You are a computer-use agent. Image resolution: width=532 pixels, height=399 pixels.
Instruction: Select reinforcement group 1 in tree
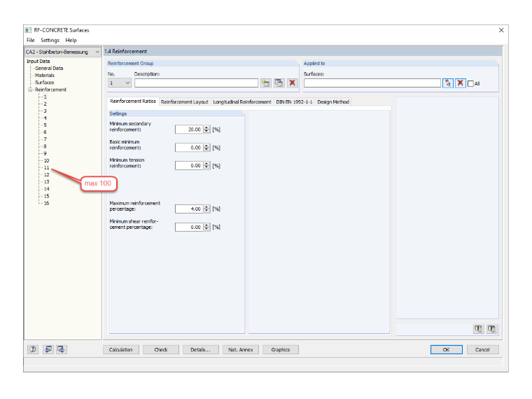(x=45, y=97)
